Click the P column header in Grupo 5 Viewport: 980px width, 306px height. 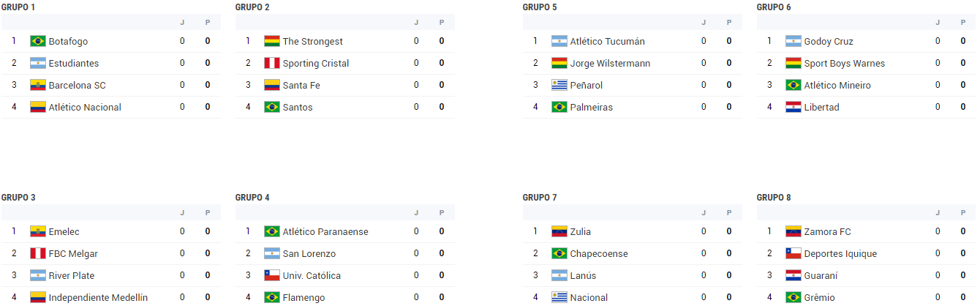[x=729, y=23]
